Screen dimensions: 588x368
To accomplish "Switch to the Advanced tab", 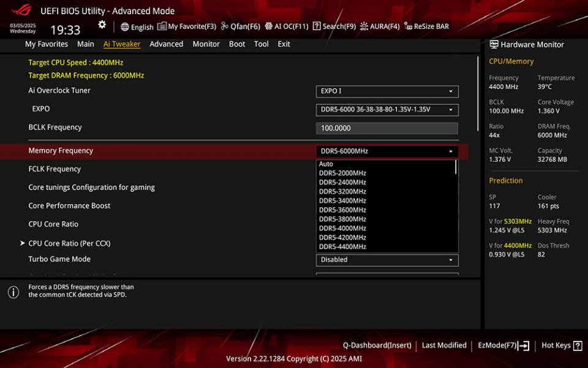I will 167,44.
